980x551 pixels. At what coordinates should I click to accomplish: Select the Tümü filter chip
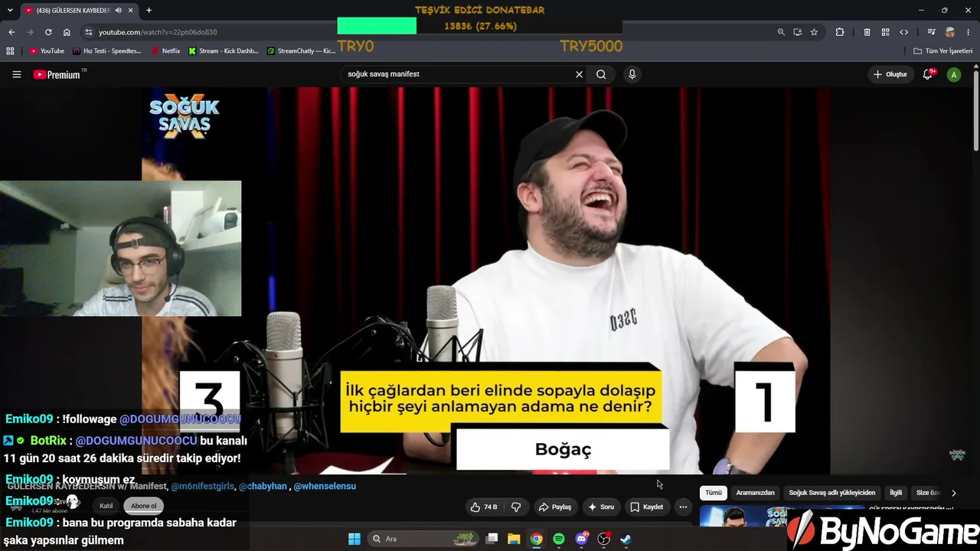(714, 493)
